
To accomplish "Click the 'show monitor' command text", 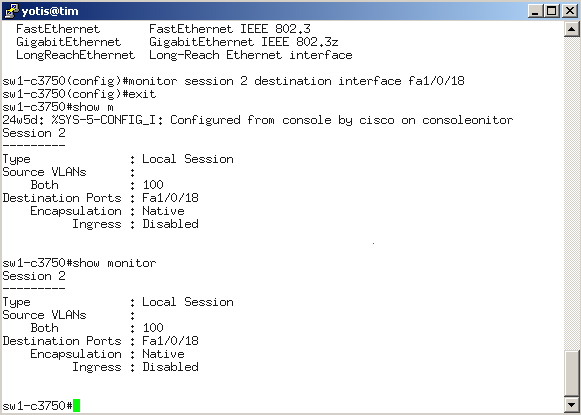I will click(x=114, y=263).
